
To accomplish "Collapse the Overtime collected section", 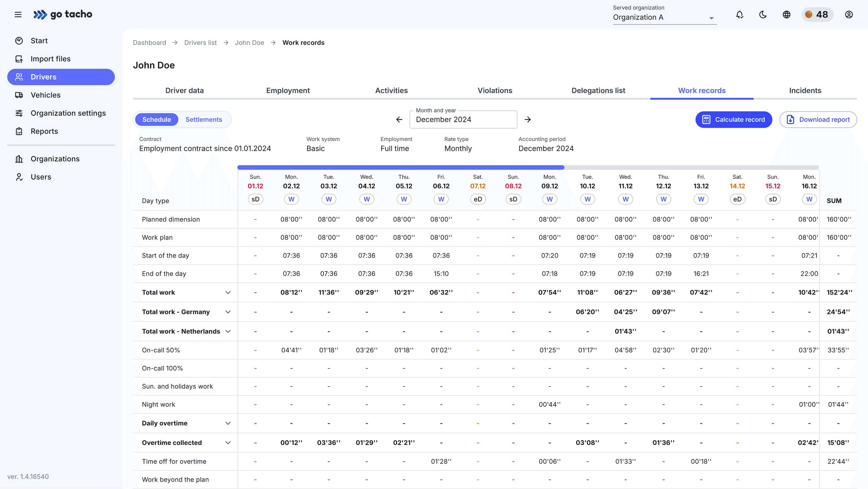I will pos(228,442).
